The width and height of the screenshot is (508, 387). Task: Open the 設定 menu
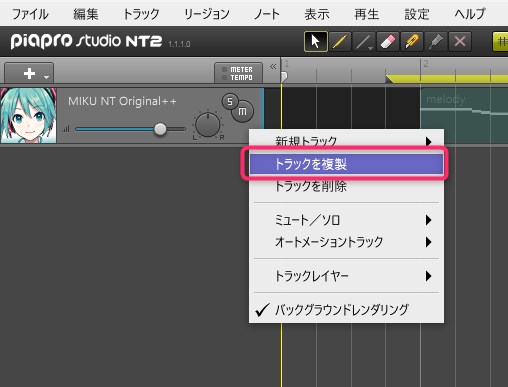(x=417, y=14)
